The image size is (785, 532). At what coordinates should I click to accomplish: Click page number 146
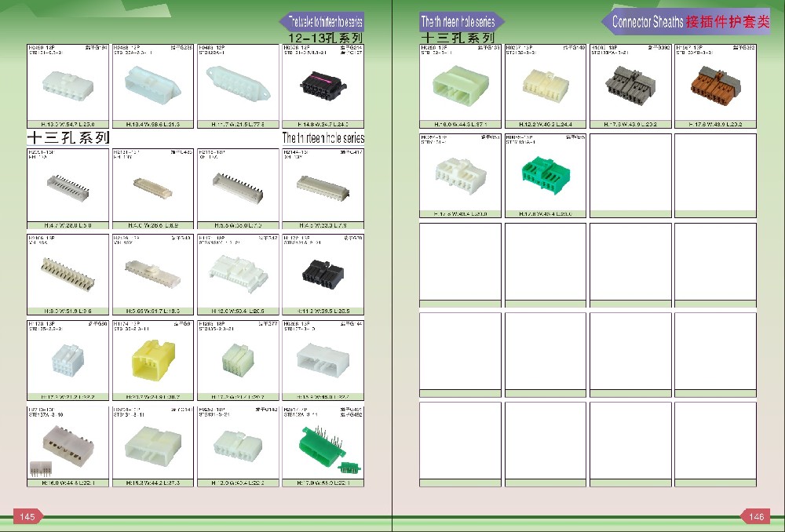click(x=756, y=516)
